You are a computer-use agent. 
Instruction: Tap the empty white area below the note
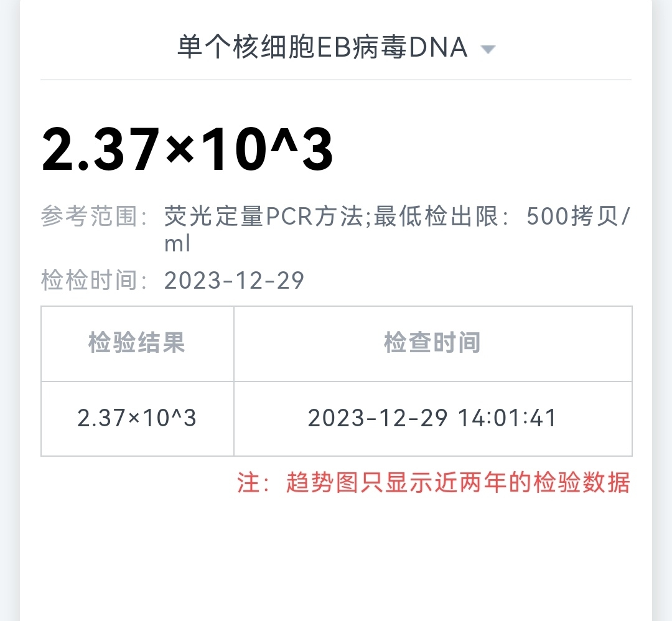336,560
